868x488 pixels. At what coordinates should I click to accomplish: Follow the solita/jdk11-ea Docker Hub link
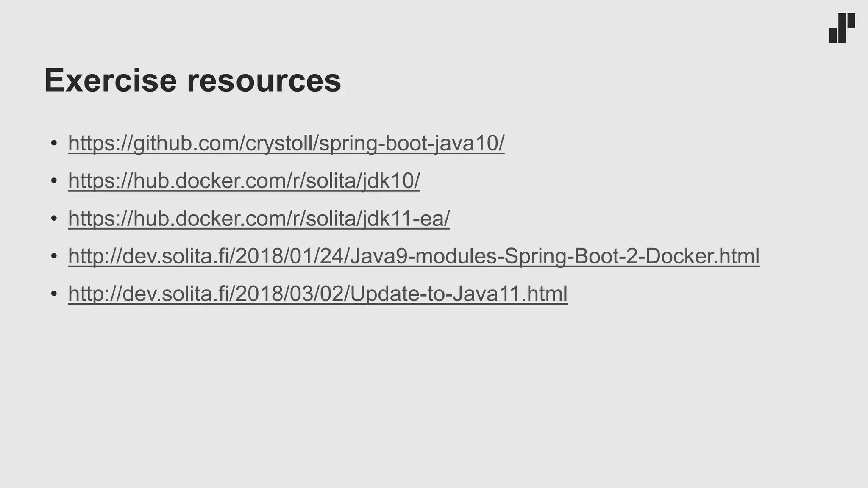(x=259, y=219)
